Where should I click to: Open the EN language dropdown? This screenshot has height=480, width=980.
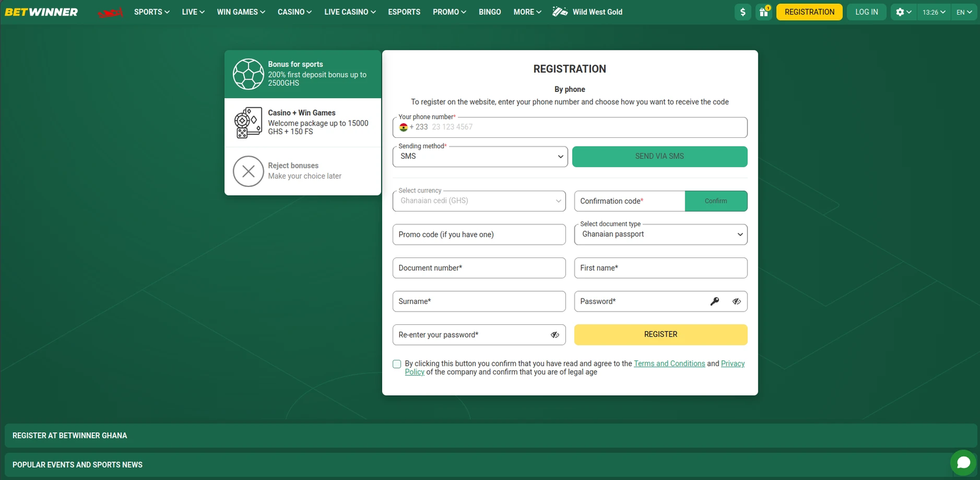click(964, 12)
